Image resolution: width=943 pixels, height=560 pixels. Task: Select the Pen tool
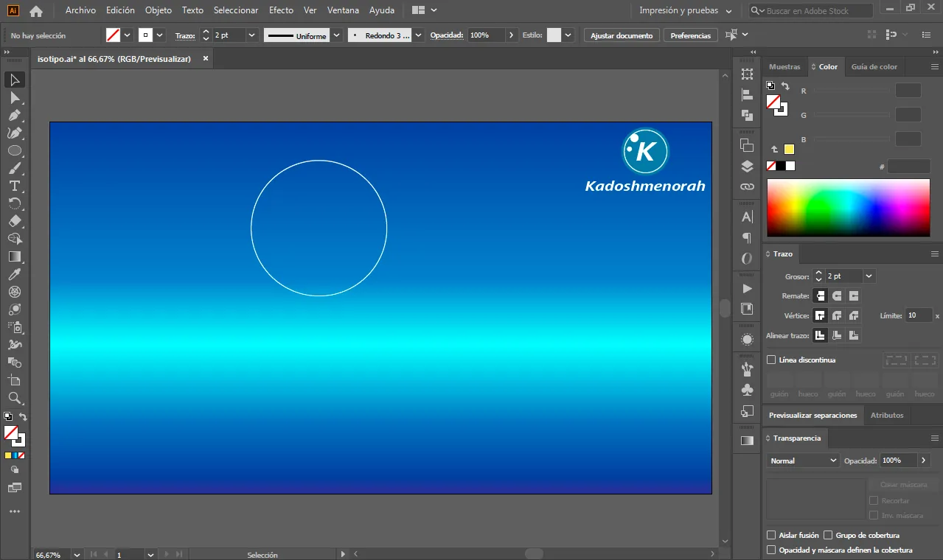(14, 116)
